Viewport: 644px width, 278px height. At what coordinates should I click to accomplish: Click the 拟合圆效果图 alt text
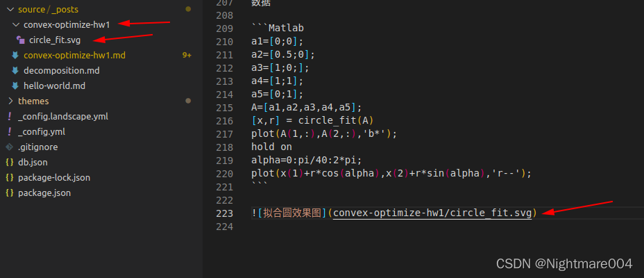292,213
